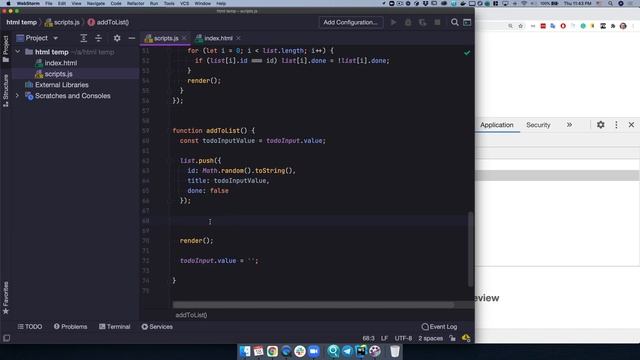Close the DevTools panel

631,125
